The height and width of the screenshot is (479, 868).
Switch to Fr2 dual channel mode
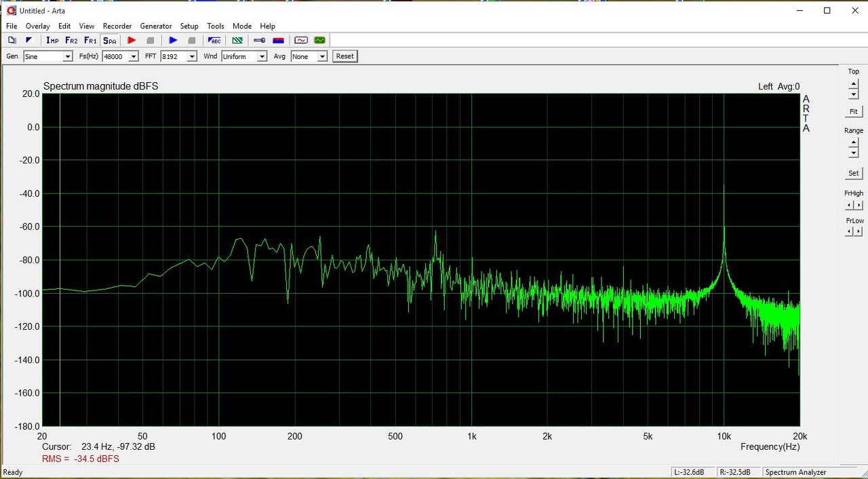71,41
